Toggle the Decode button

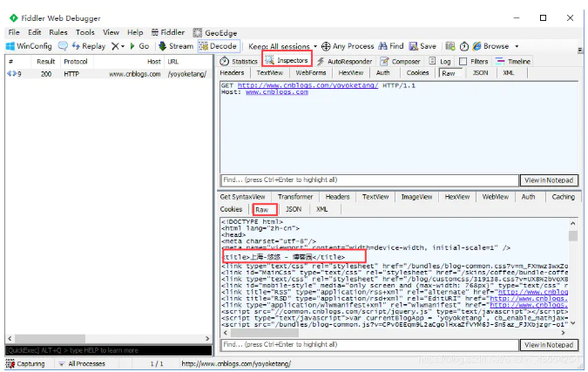click(x=219, y=46)
